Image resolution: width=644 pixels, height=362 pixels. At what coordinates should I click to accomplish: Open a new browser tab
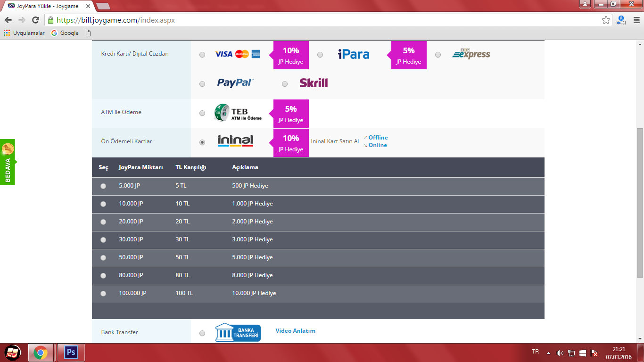[x=103, y=6]
